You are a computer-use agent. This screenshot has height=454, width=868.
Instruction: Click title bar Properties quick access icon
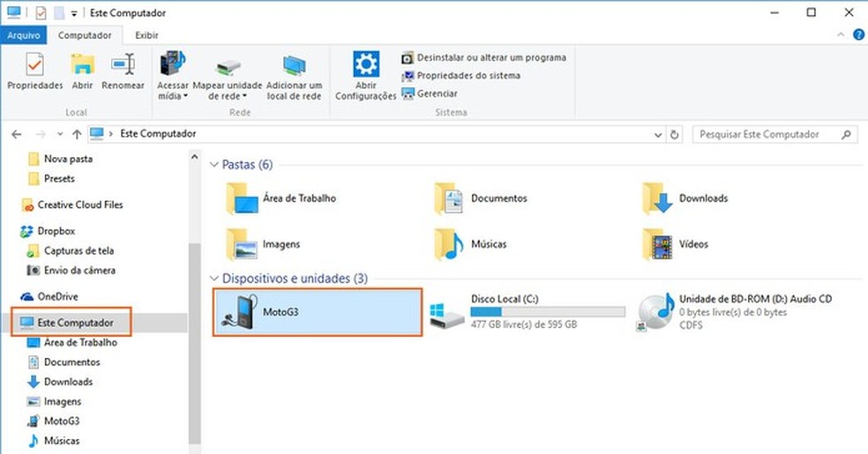point(41,12)
